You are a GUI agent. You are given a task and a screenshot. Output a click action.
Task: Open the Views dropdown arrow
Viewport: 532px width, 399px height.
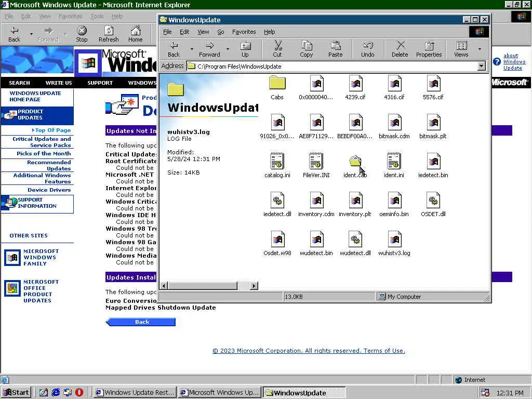coord(480,49)
